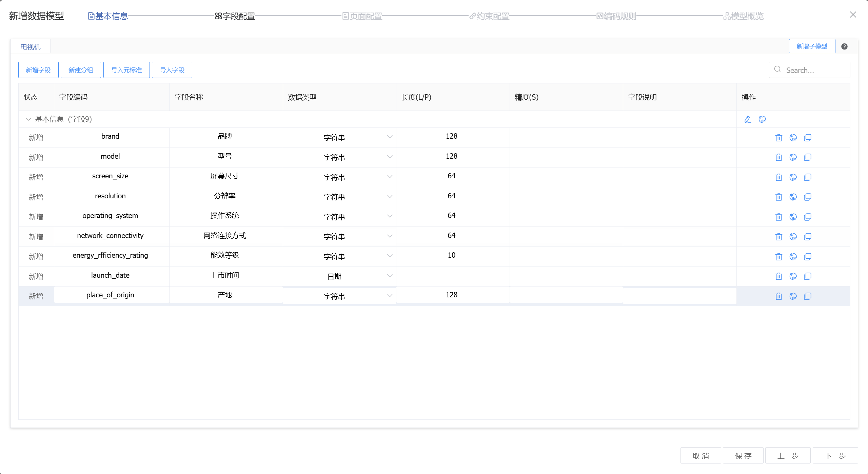The width and height of the screenshot is (868, 474).
Task: Copy the screen_size field row
Action: click(x=808, y=177)
